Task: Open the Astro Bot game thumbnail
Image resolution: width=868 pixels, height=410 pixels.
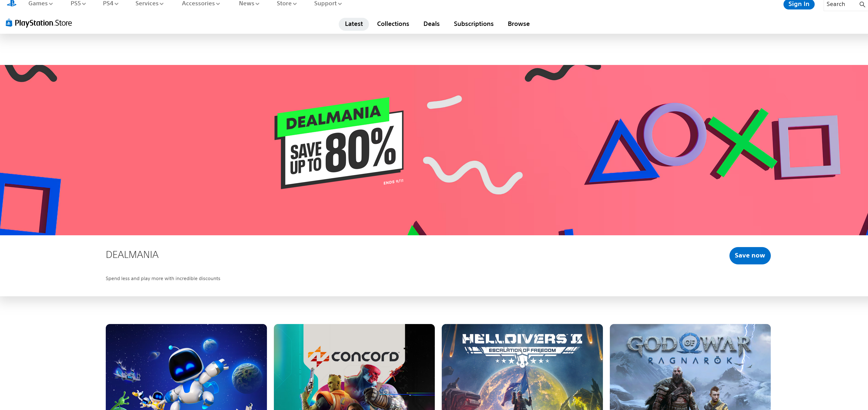Action: [186, 367]
